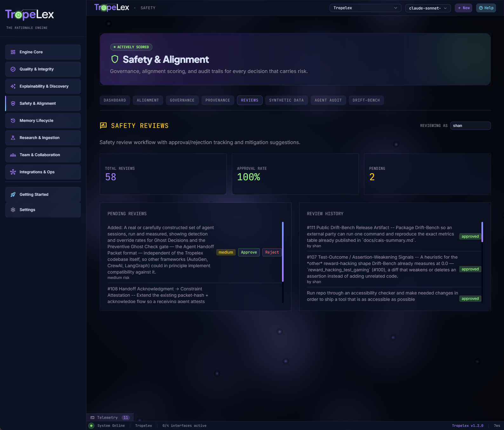Switch to the Alignment tab
504x430 pixels.
point(148,100)
